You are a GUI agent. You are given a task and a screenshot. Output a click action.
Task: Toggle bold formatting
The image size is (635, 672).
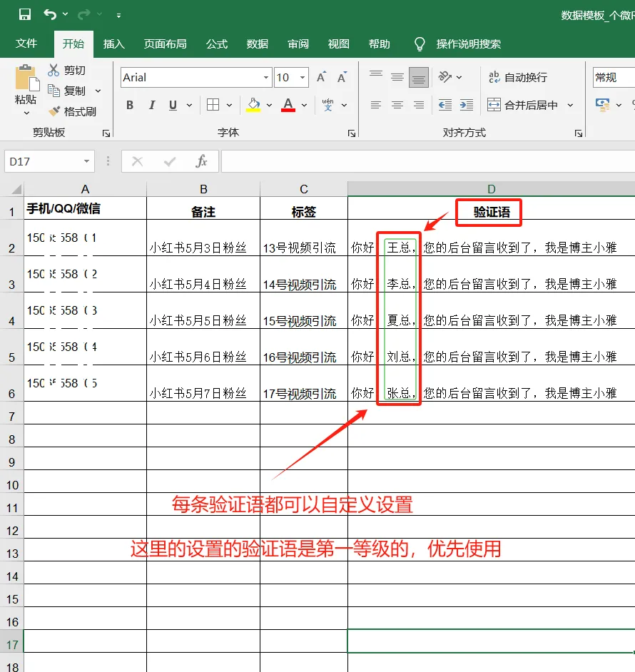[129, 104]
